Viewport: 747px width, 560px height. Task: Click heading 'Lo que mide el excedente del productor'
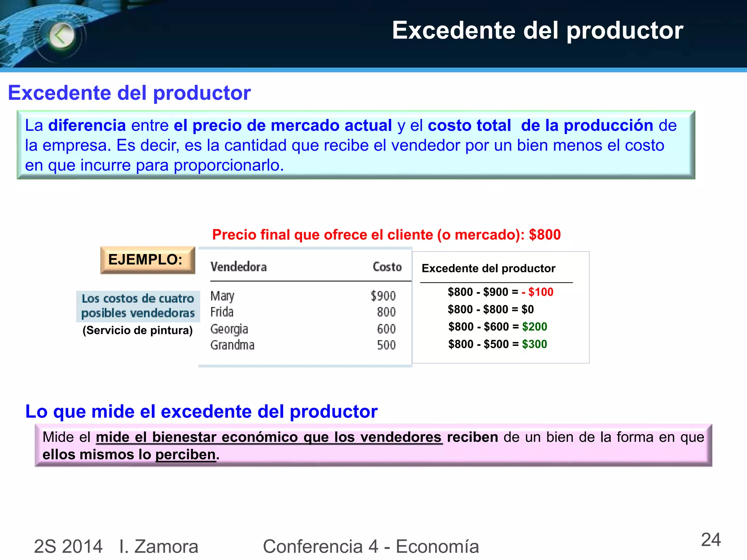[x=201, y=412]
